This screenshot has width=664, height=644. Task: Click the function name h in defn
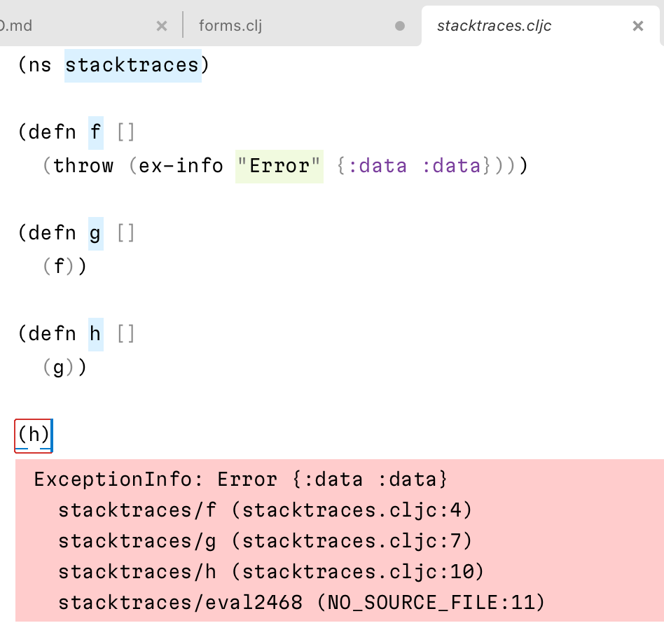click(96, 335)
